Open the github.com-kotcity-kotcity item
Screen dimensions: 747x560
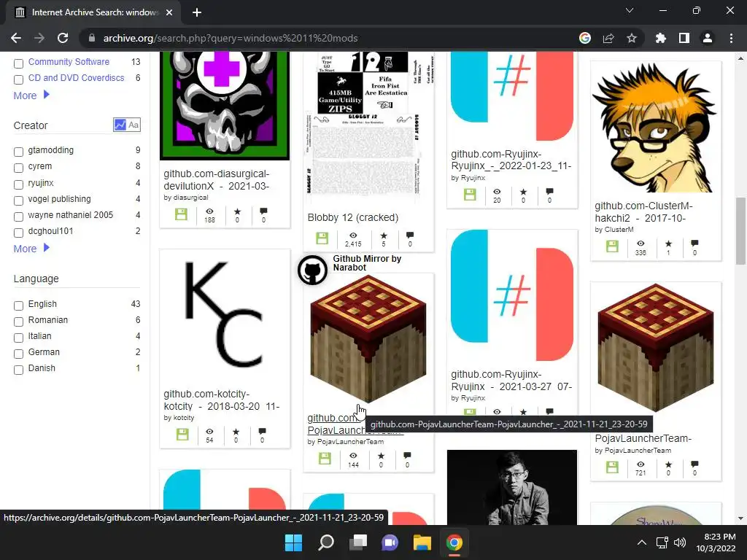tap(222, 400)
